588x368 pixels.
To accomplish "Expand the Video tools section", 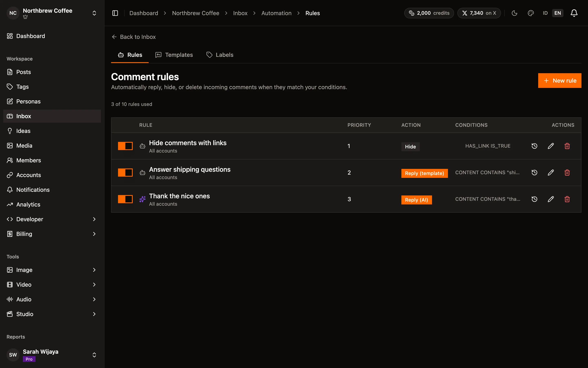I will [52, 285].
